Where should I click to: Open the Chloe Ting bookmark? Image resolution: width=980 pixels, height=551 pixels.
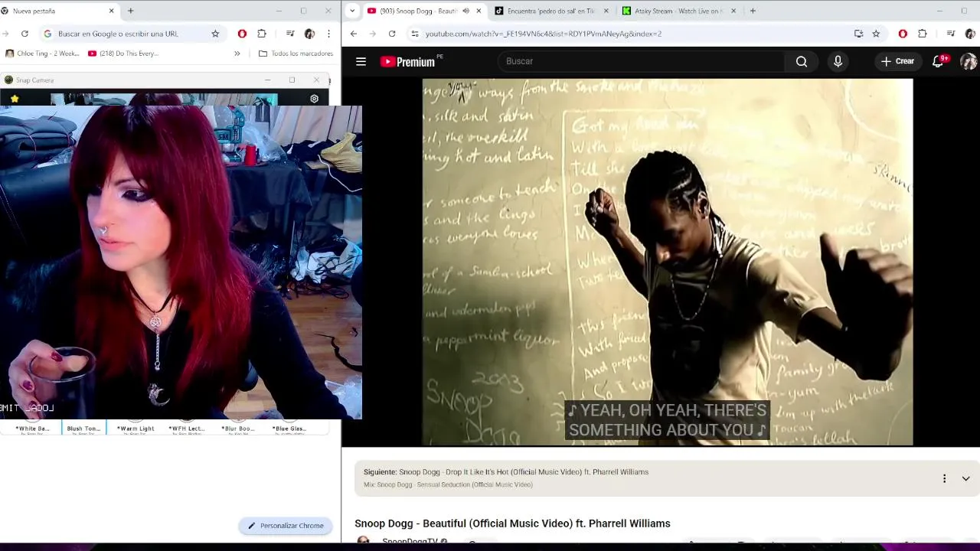tap(43, 54)
